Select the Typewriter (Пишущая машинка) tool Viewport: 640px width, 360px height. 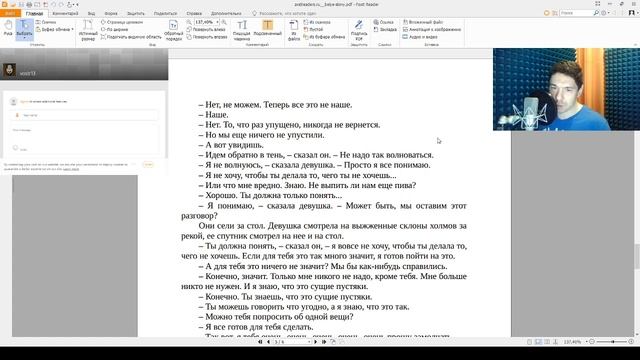pos(242,30)
